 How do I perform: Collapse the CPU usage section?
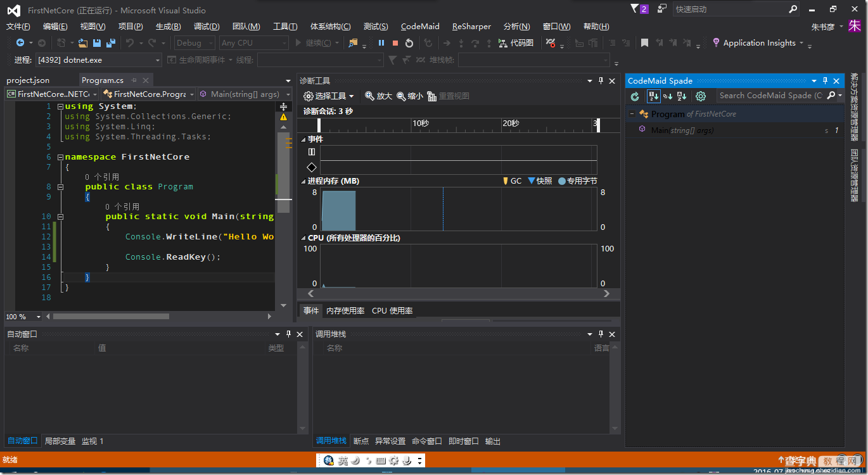coord(303,238)
